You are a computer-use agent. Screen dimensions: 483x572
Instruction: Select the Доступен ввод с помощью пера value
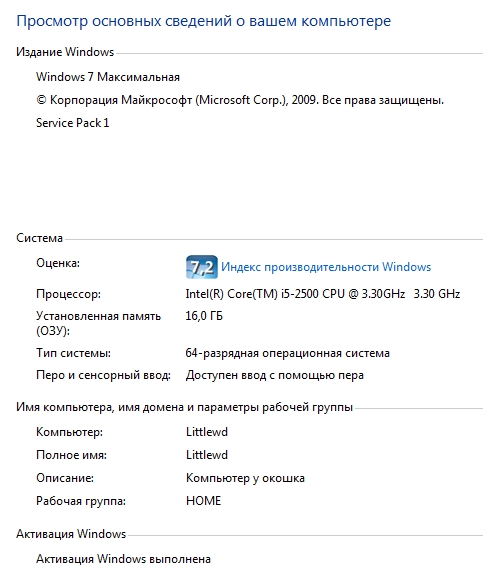275,375
